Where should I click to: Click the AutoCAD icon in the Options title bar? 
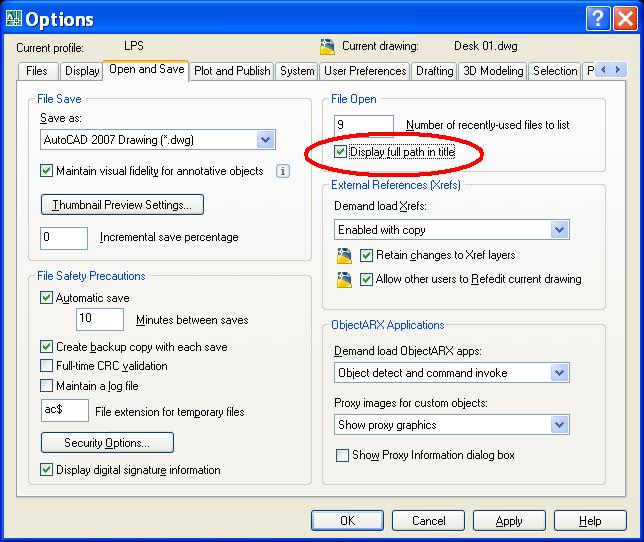click(14, 18)
